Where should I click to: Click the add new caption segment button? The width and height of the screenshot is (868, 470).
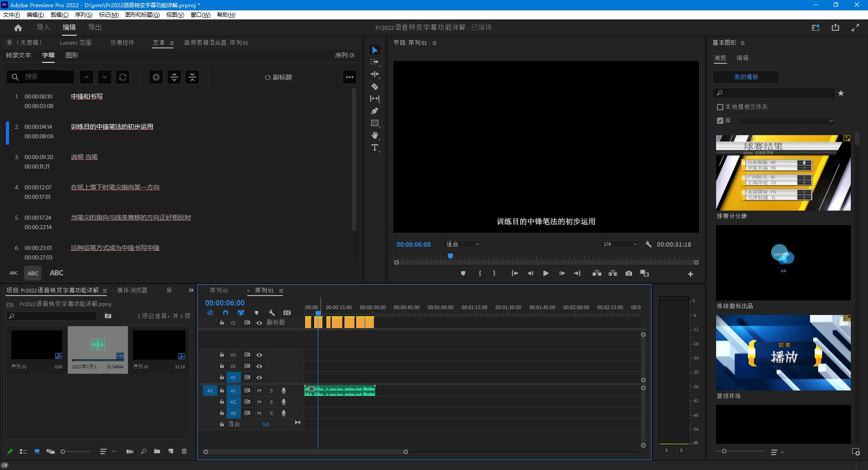click(x=156, y=77)
